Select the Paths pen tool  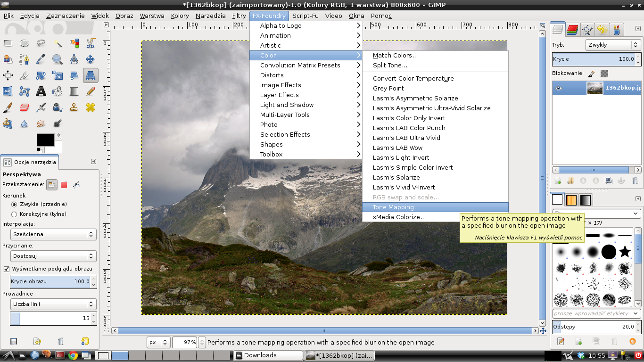pyautogui.click(x=25, y=59)
